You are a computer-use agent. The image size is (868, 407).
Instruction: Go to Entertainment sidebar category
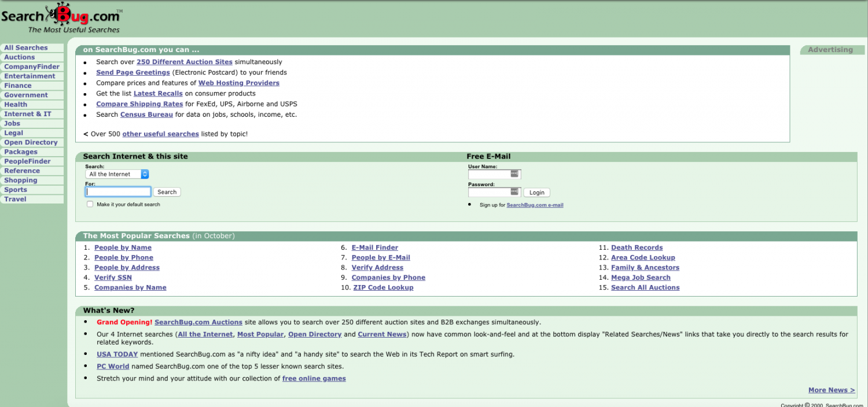pyautogui.click(x=30, y=76)
